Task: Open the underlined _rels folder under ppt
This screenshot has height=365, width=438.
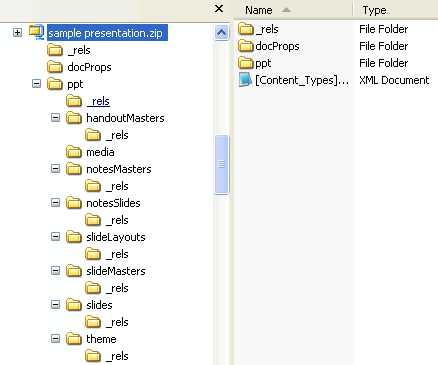Action: click(x=98, y=101)
